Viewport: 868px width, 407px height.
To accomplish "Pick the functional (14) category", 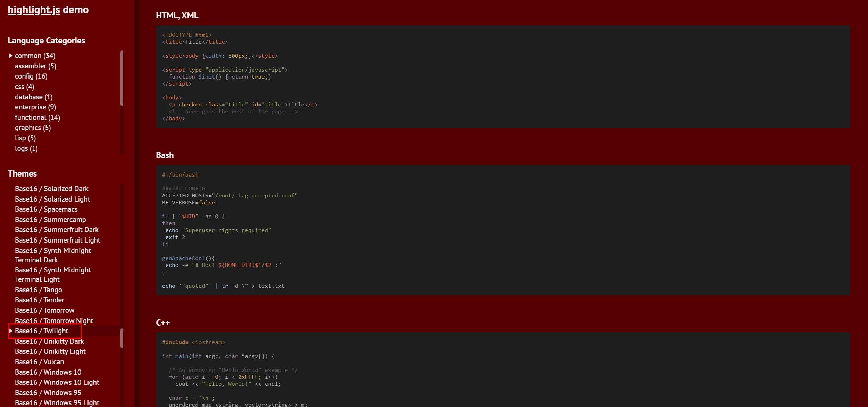I will 37,117.
